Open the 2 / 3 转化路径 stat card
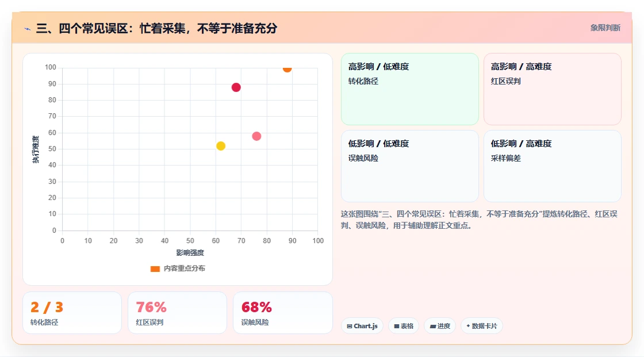This screenshot has width=644, height=357. [72, 313]
